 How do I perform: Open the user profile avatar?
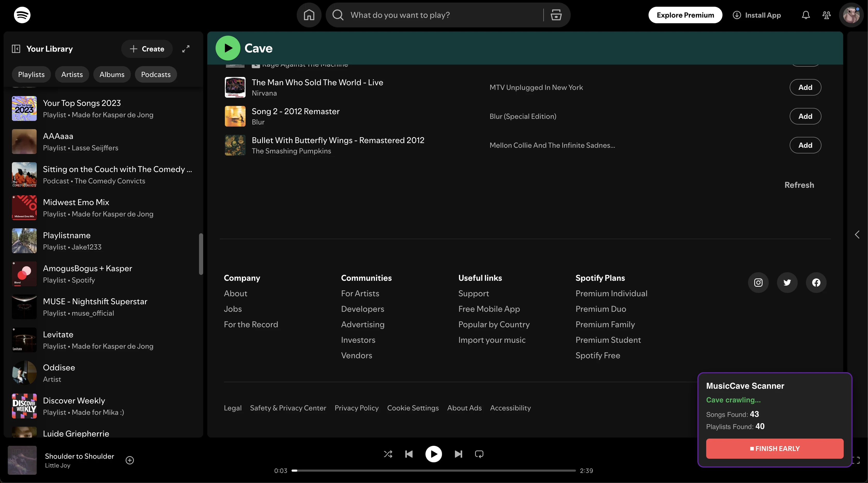coord(851,15)
